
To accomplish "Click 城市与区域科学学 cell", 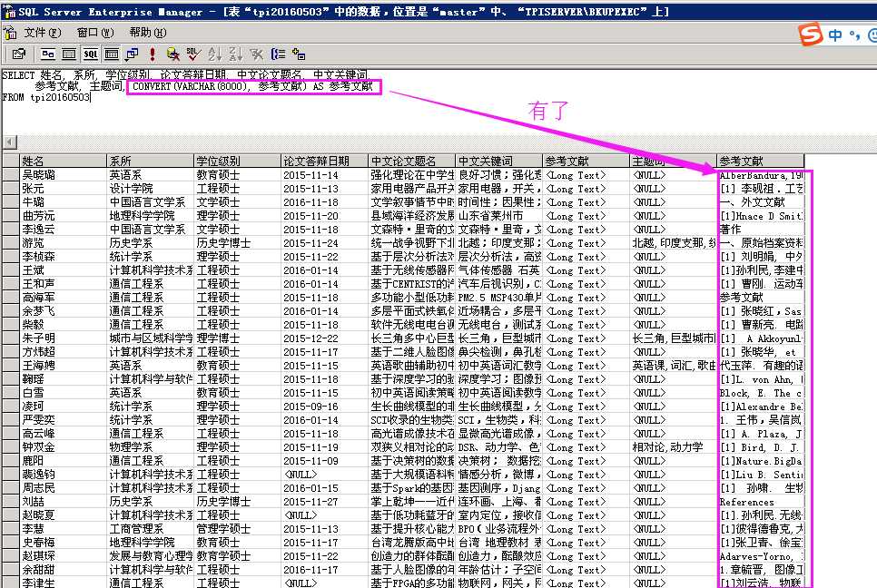I will pos(150,338).
